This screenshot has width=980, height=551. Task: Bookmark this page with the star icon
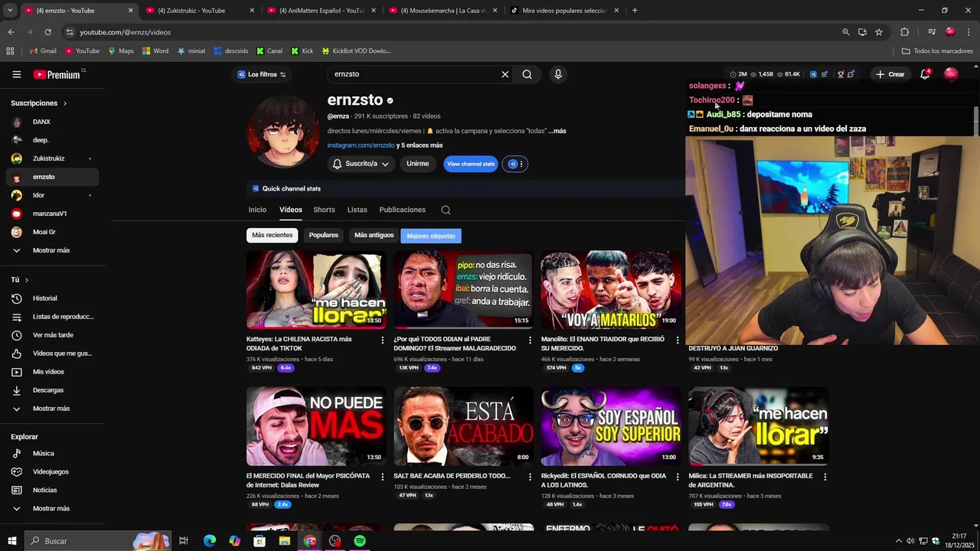point(879,32)
